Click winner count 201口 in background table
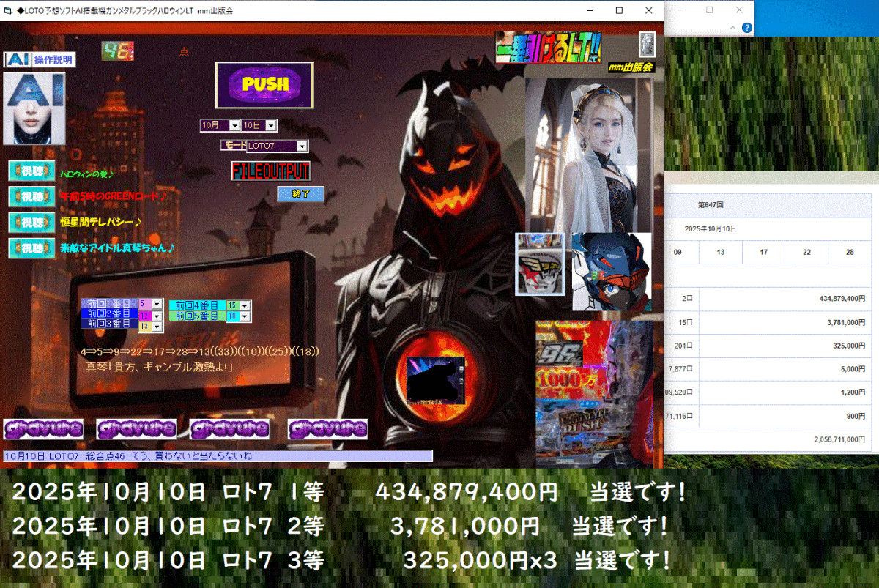 [684, 346]
